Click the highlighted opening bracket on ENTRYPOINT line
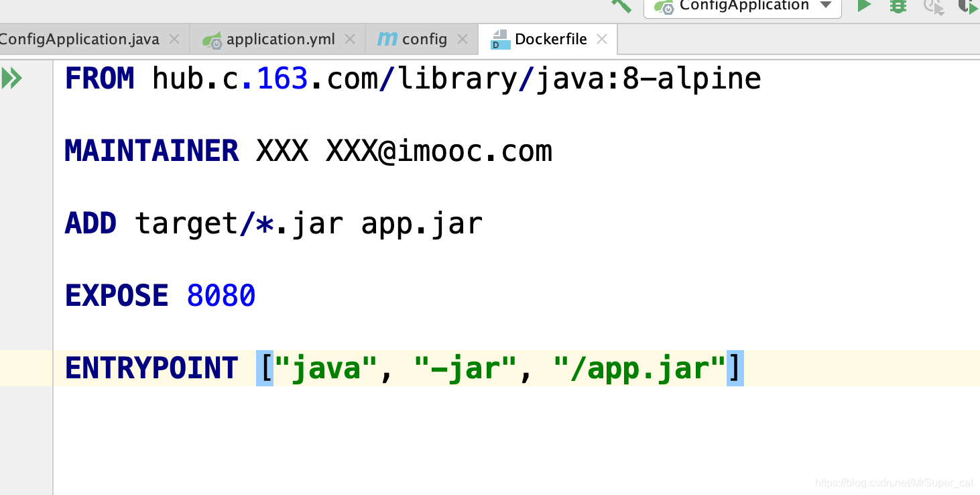The width and height of the screenshot is (980, 495). click(x=265, y=368)
